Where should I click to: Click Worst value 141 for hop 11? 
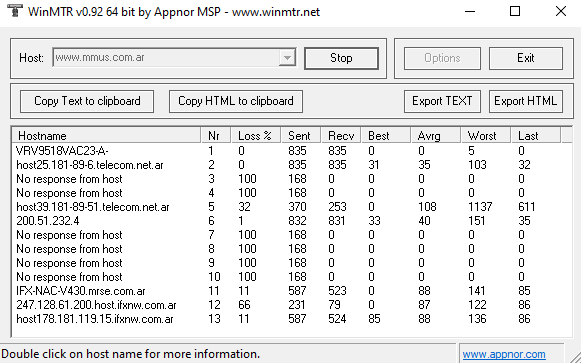point(477,291)
